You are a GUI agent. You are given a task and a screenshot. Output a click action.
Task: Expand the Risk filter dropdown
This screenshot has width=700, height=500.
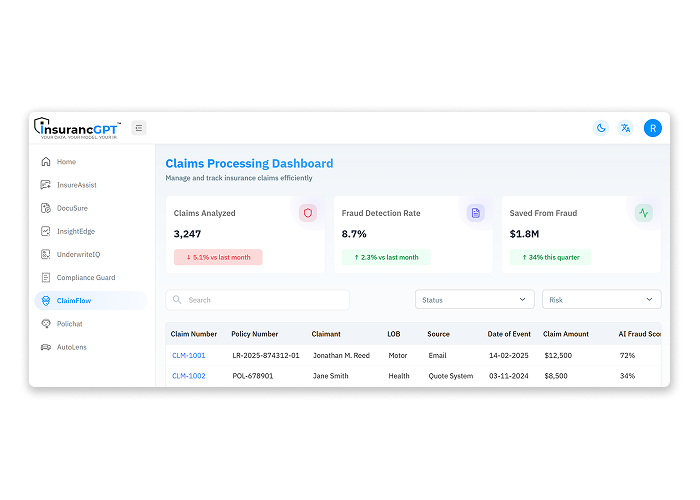tap(601, 300)
